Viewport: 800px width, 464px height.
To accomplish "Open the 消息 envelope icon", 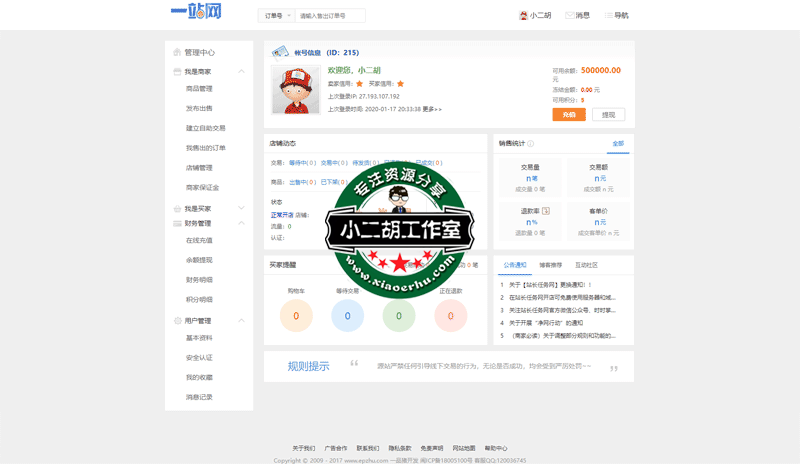I will [x=570, y=16].
